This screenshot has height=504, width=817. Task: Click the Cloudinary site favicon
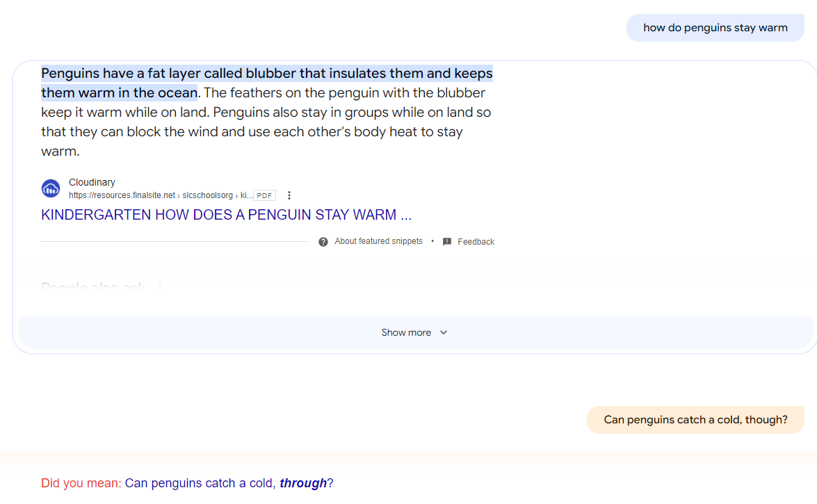point(51,188)
